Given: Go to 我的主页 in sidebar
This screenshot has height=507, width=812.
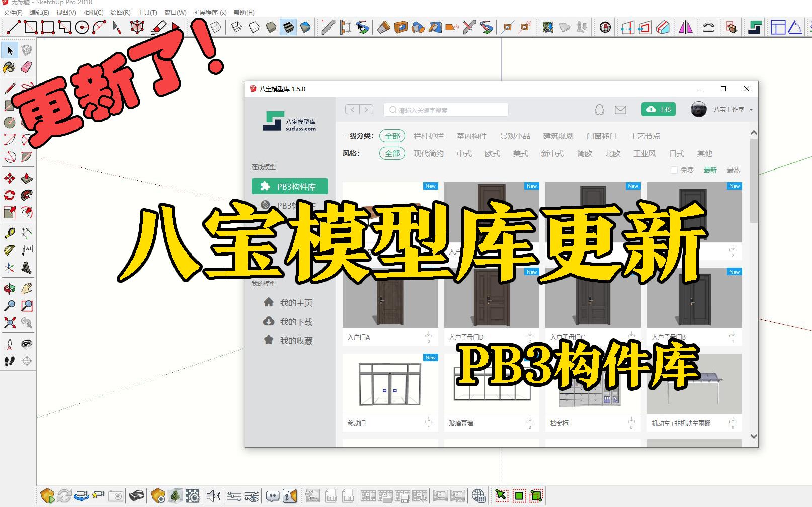Looking at the screenshot, I should (x=288, y=303).
